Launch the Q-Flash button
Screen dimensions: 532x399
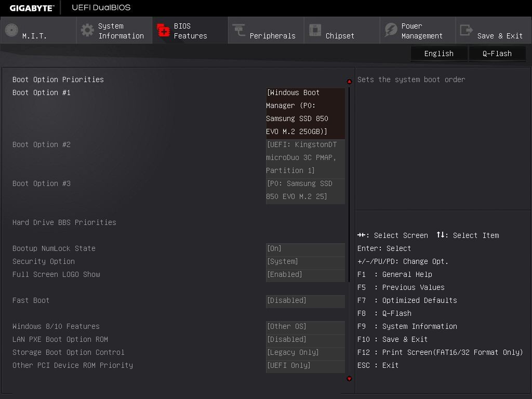(497, 54)
